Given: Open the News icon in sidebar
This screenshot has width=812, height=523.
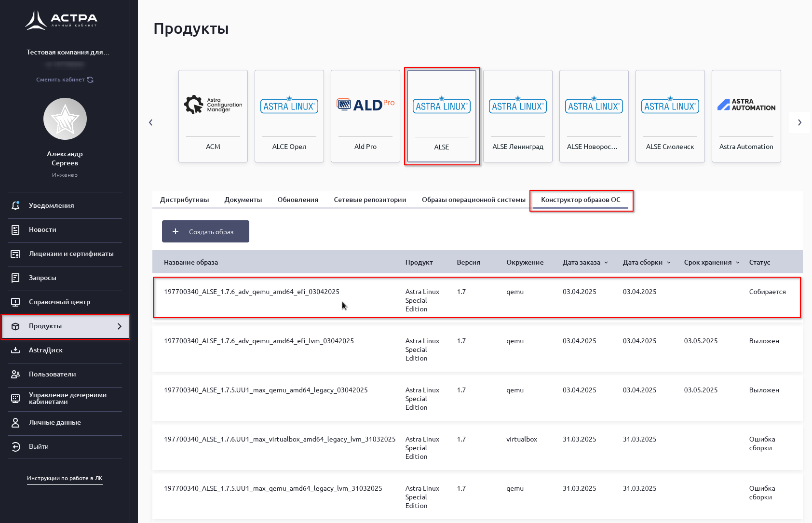Looking at the screenshot, I should pos(15,230).
